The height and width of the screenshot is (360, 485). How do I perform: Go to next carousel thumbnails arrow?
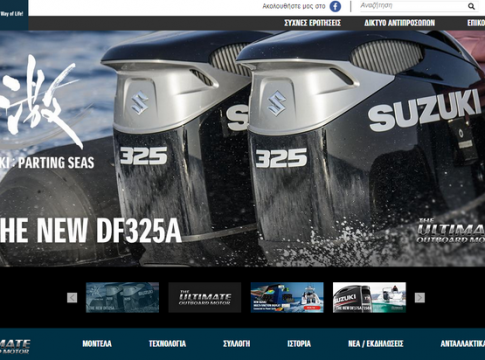[x=420, y=298]
